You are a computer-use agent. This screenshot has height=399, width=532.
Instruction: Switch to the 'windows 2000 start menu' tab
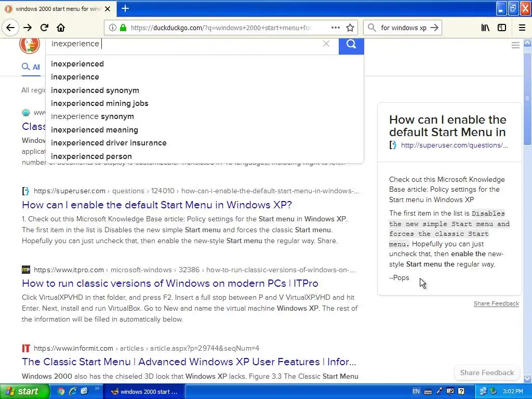click(58, 9)
